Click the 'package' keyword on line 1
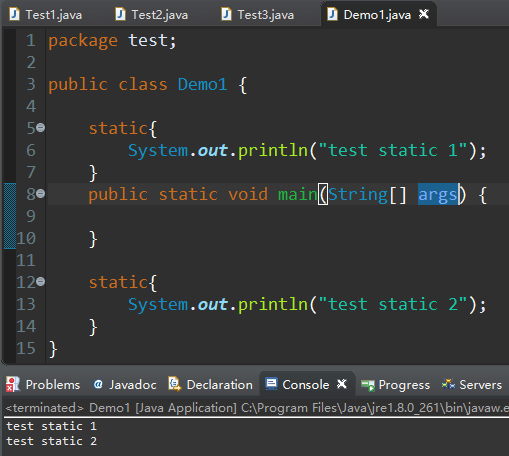509x456 pixels. (83, 42)
